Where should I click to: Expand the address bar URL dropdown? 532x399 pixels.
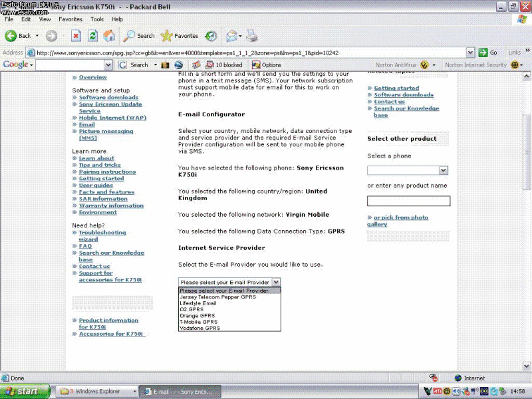[470, 53]
